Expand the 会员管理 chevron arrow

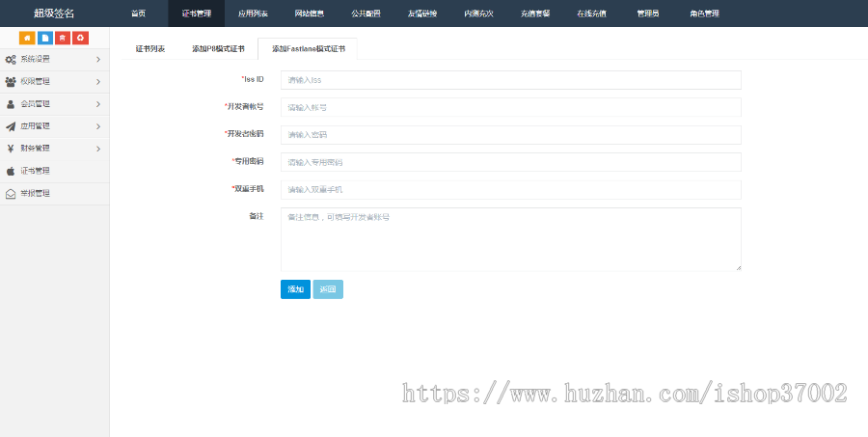click(98, 104)
